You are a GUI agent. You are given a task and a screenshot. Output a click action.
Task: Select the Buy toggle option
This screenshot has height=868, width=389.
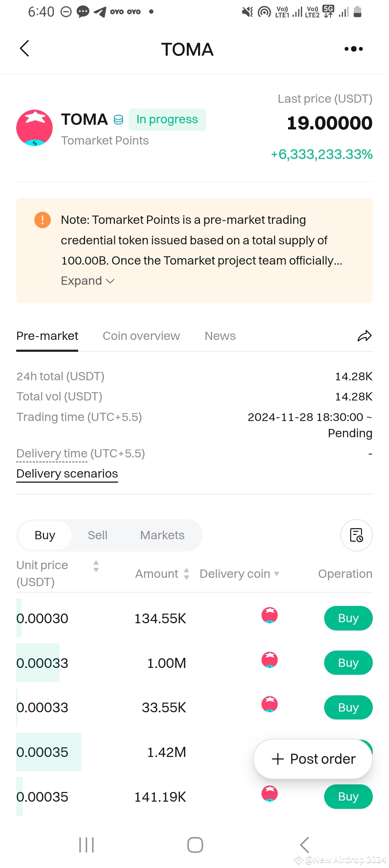(x=45, y=535)
